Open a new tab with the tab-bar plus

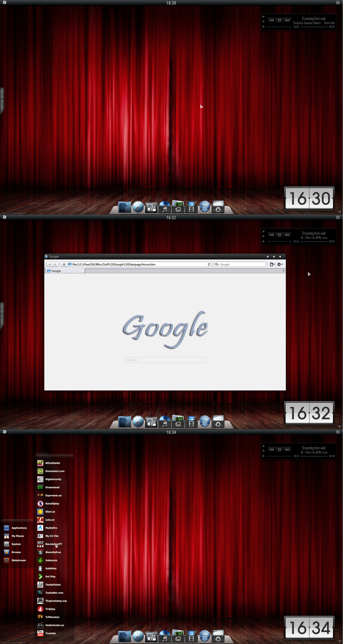[283, 271]
